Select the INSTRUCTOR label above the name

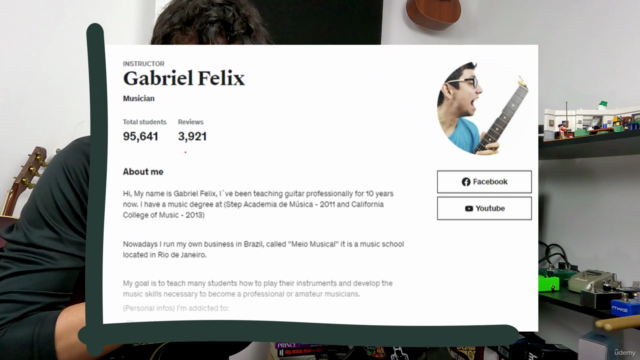click(x=144, y=64)
